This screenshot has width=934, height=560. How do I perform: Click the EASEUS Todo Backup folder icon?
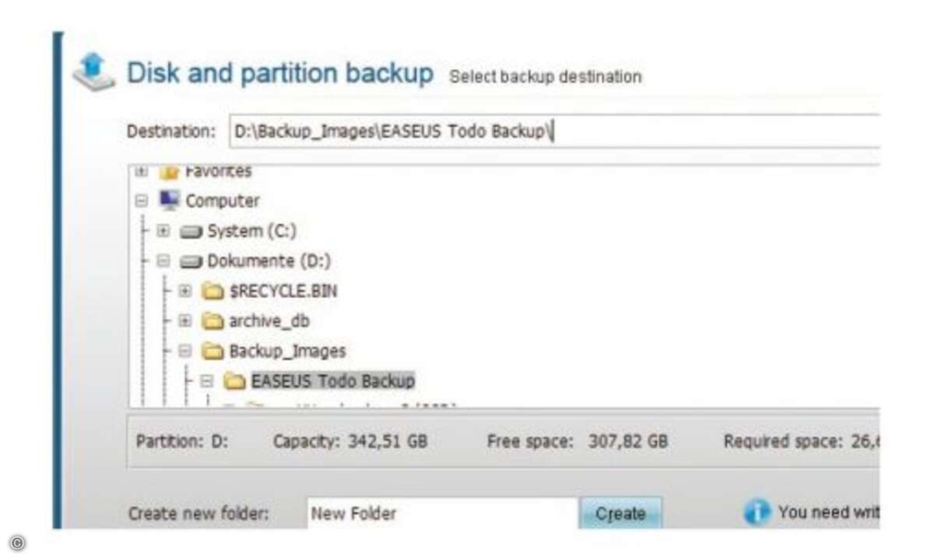coord(234,381)
